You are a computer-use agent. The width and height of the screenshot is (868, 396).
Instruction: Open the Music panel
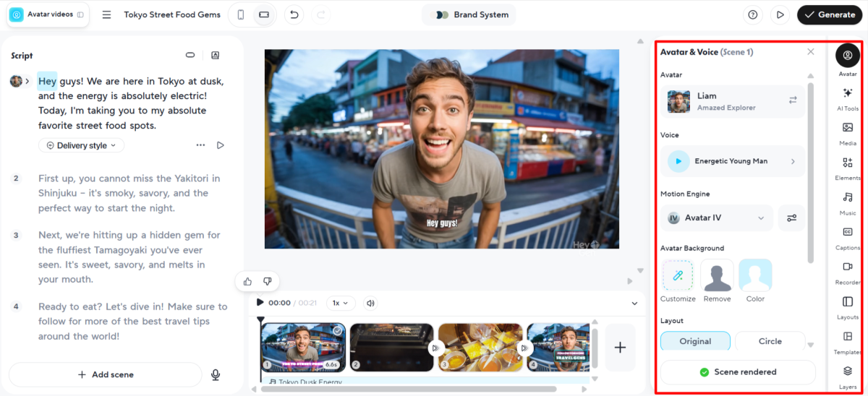[x=848, y=203]
